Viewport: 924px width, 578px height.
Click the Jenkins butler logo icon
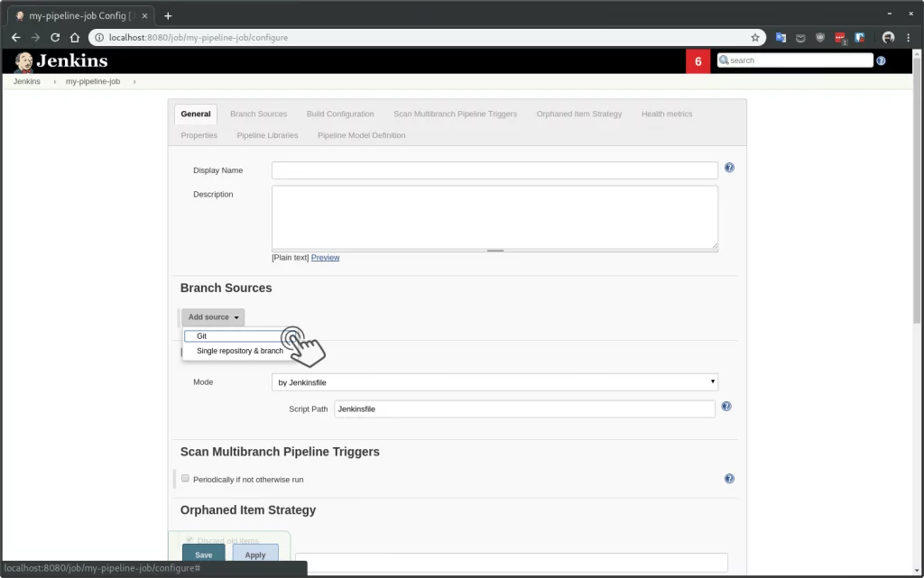tap(23, 61)
